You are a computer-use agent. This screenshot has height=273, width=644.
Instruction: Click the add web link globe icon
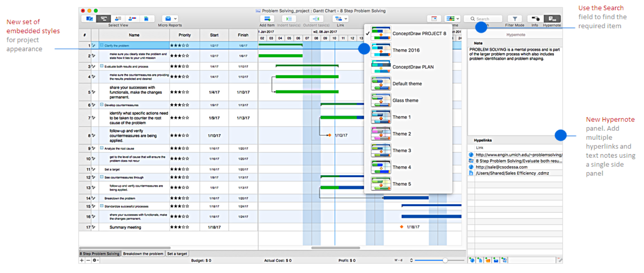[x=472, y=260]
